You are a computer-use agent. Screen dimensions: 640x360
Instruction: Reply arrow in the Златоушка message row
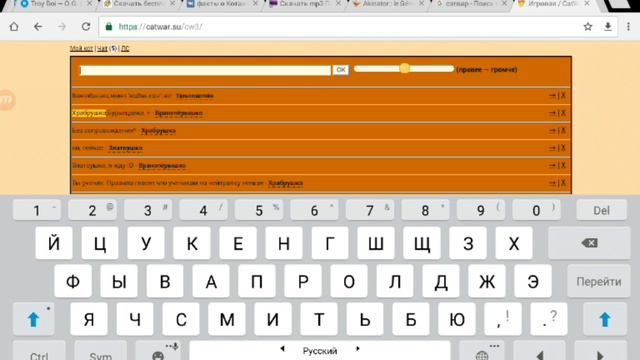click(552, 148)
